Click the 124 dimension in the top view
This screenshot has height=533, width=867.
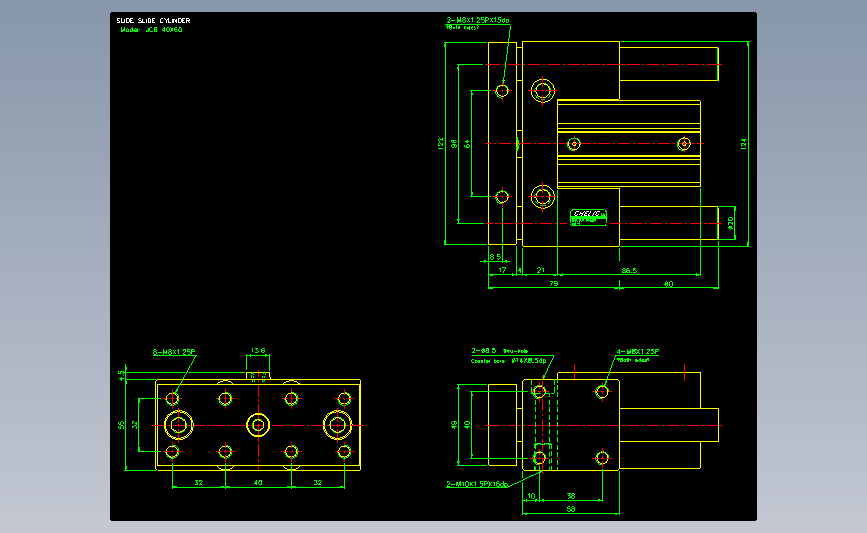click(743, 143)
